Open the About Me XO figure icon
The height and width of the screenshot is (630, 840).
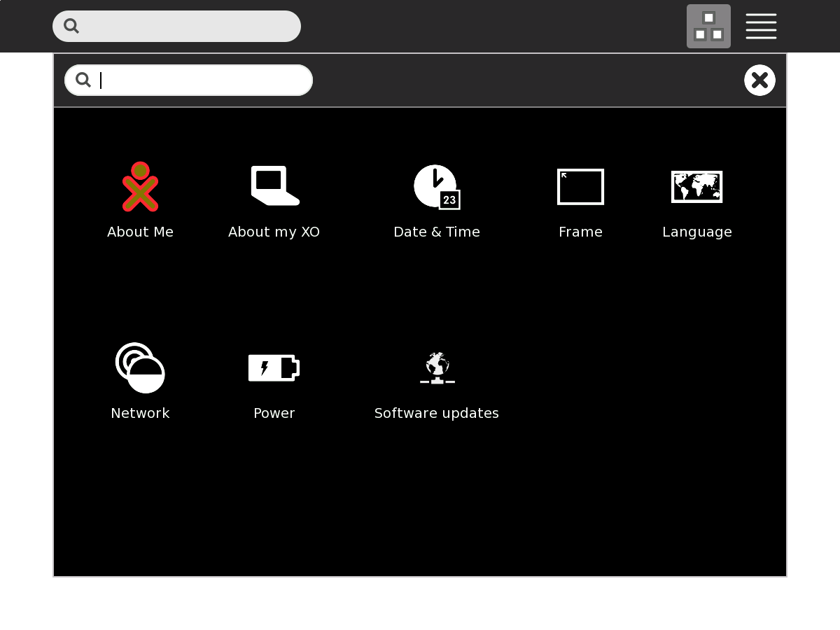[140, 187]
